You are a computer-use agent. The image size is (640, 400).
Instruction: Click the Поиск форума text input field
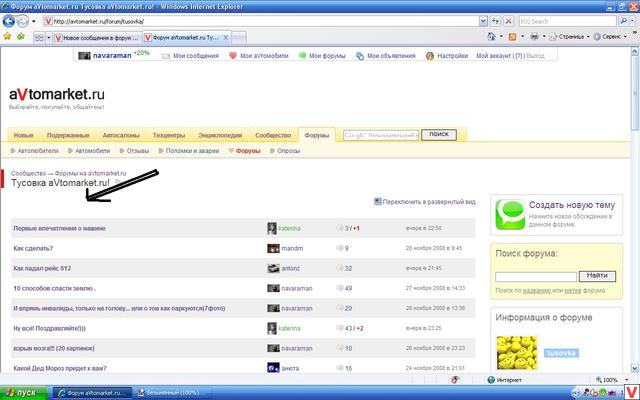(x=536, y=277)
